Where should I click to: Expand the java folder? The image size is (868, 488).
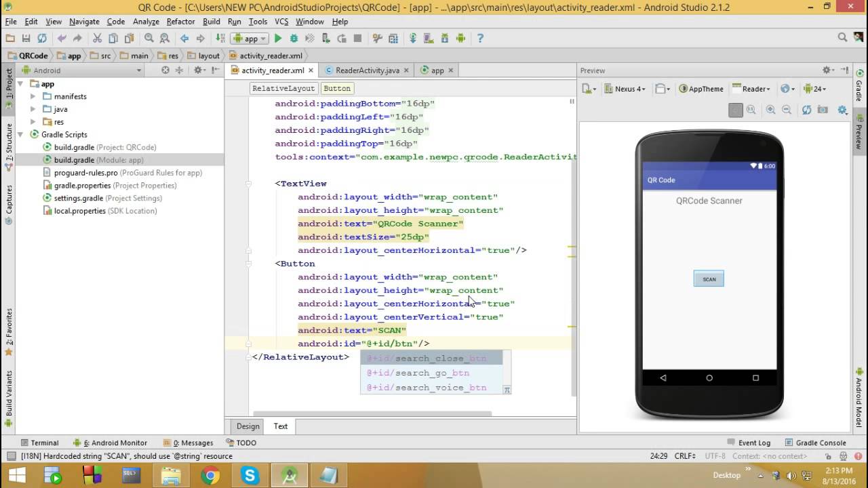pos(33,109)
